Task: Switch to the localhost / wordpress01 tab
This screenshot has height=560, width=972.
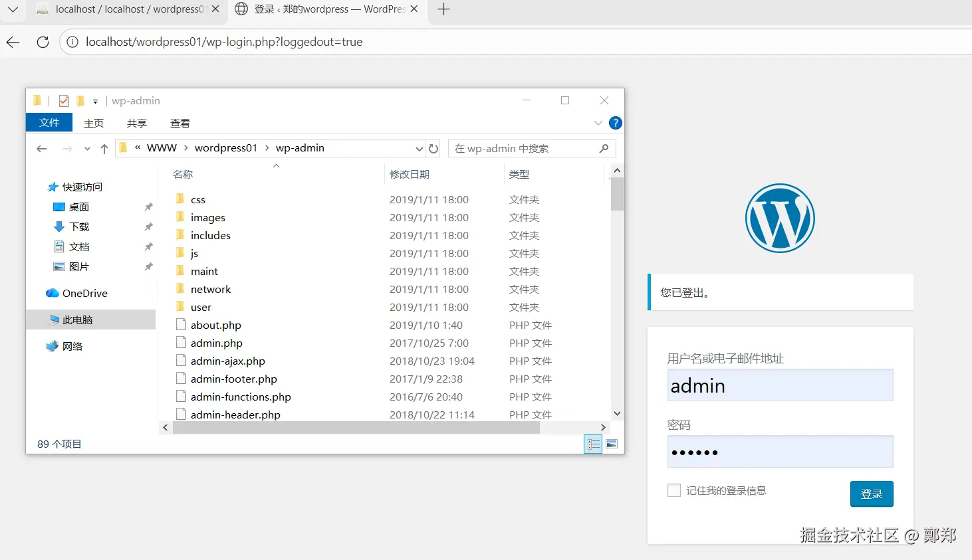Action: pyautogui.click(x=126, y=9)
